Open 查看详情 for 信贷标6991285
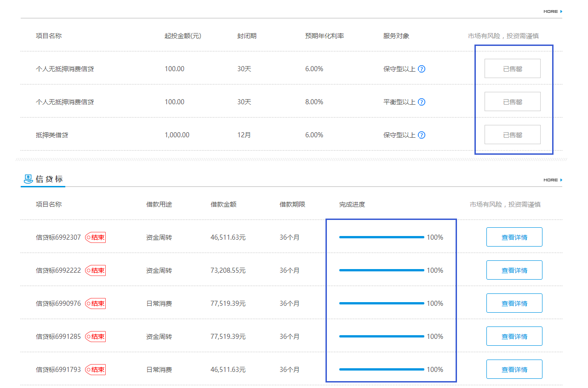The image size is (588, 388). tap(514, 337)
